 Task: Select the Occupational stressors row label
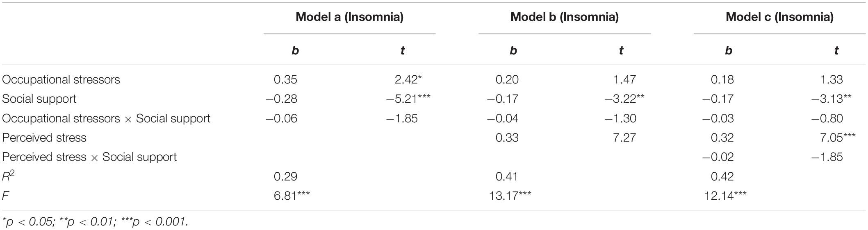pyautogui.click(x=61, y=79)
